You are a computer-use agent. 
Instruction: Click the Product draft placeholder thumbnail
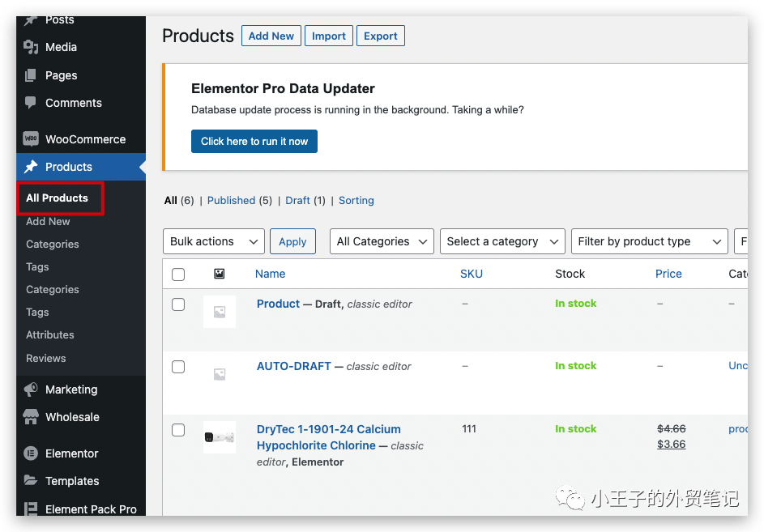220,312
